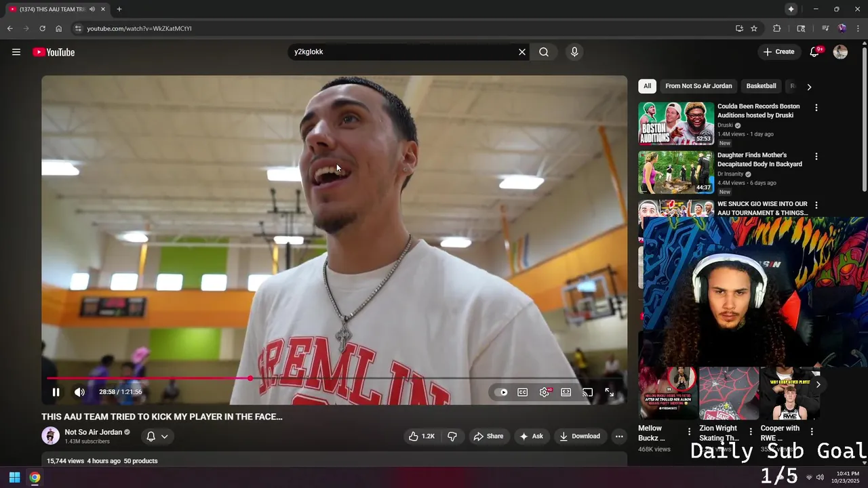Open the subscription notification bell dropdown

coord(157,436)
